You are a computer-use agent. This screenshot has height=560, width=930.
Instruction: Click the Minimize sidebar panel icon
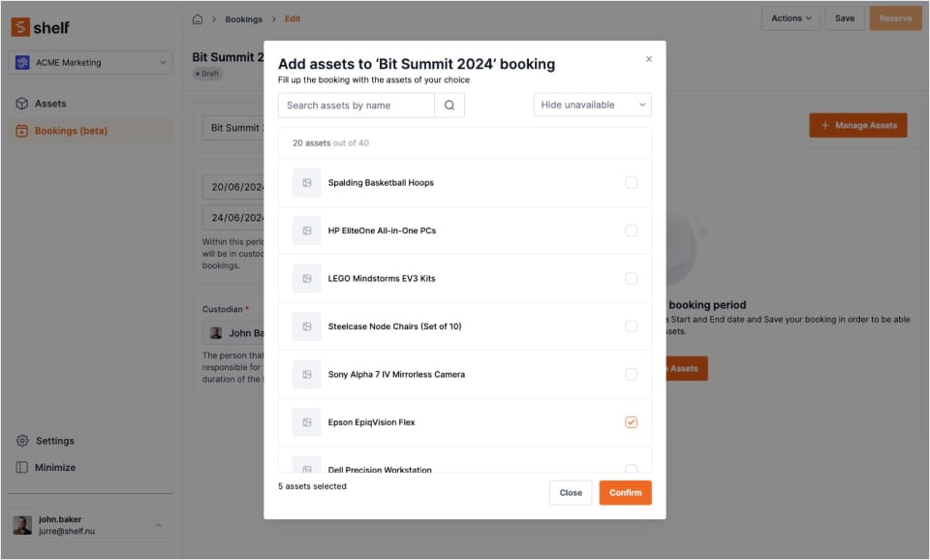click(x=22, y=467)
